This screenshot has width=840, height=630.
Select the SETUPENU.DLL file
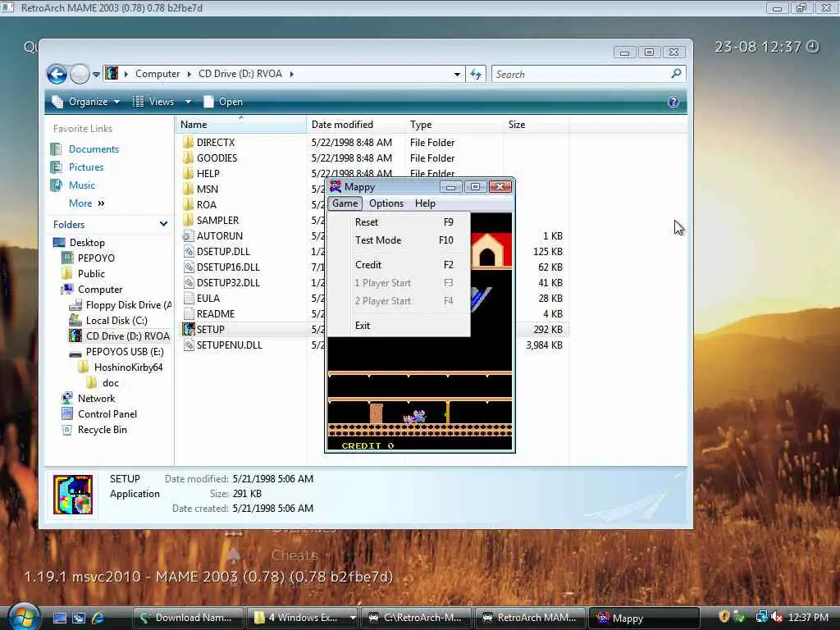(230, 345)
